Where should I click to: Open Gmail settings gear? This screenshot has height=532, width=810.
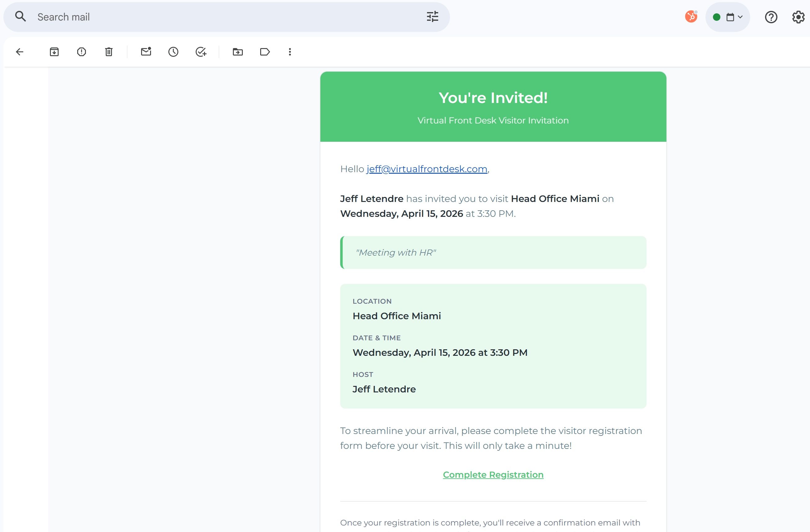798,17
